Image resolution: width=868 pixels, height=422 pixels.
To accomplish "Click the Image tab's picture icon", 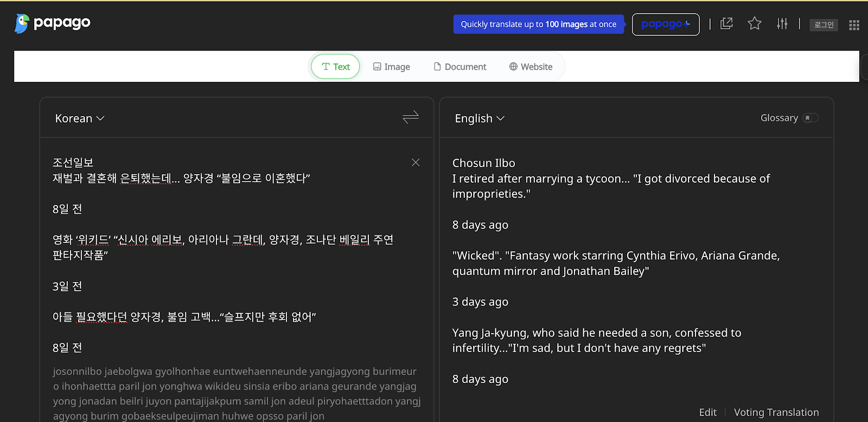I will pyautogui.click(x=377, y=67).
